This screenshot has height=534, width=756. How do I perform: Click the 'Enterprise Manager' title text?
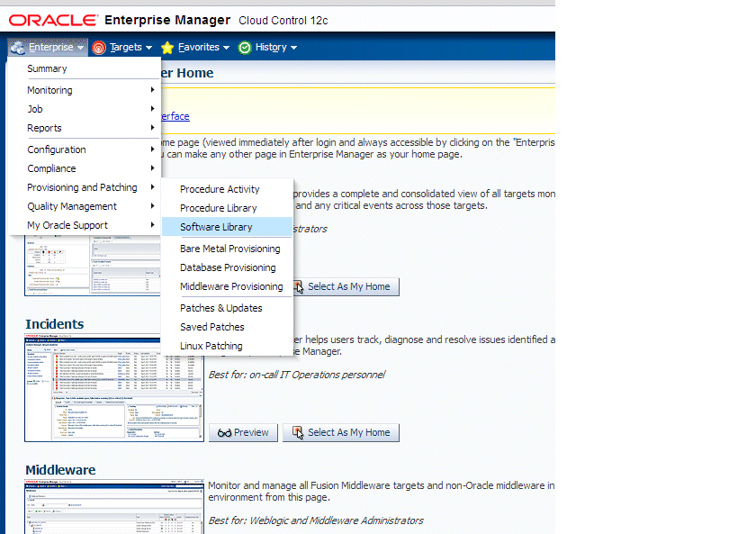tap(167, 20)
